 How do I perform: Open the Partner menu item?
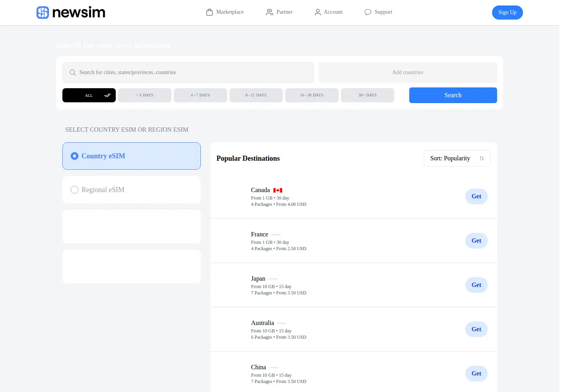coord(279,12)
